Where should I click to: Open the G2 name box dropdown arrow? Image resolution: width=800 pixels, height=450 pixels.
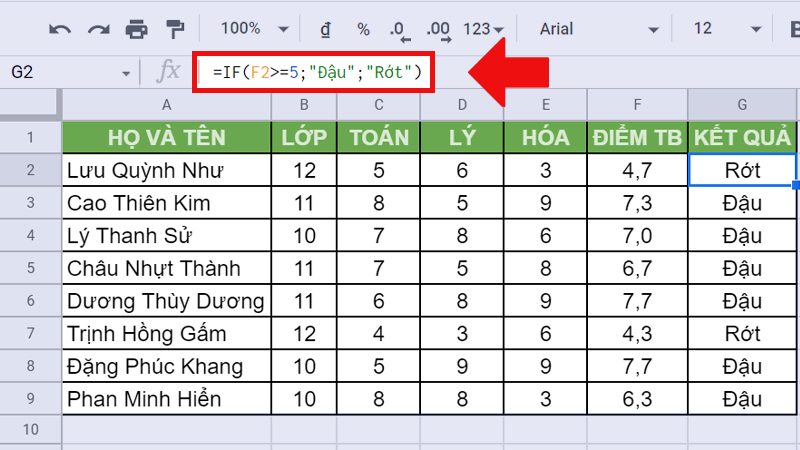pyautogui.click(x=126, y=72)
